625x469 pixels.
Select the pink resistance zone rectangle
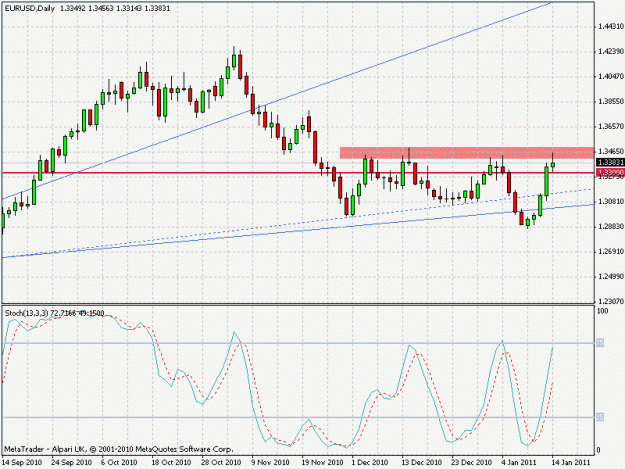pyautogui.click(x=467, y=153)
